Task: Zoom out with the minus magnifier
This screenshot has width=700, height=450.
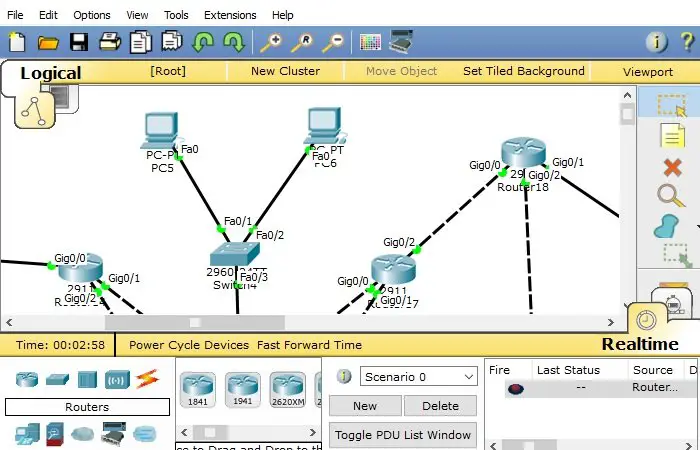Action: [333, 43]
